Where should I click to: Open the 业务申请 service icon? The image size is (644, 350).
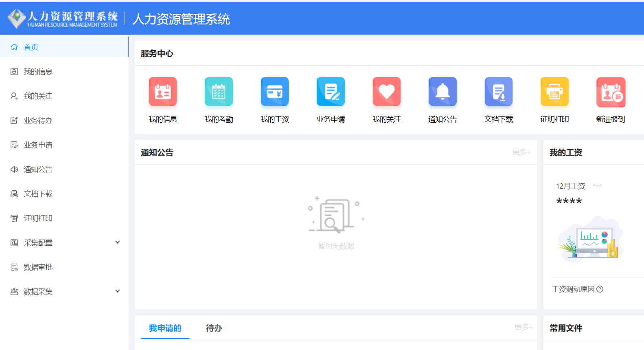point(331,92)
